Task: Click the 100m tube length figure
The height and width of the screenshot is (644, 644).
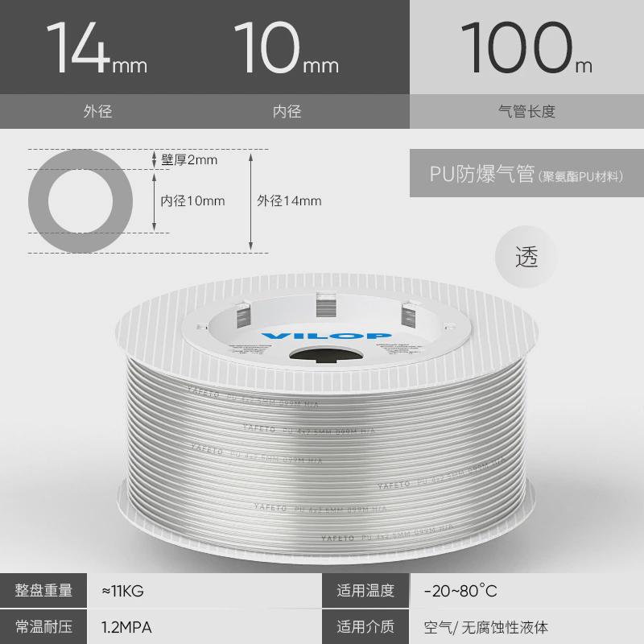Action: (526, 48)
